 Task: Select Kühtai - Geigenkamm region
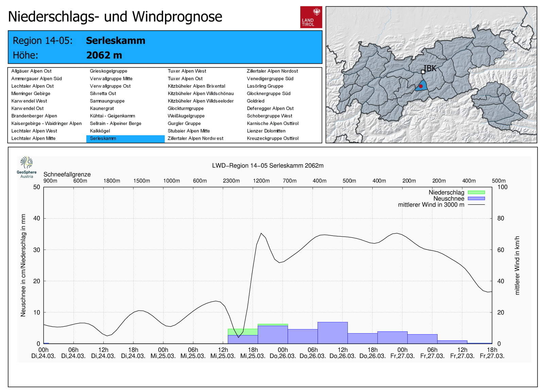click(x=112, y=116)
